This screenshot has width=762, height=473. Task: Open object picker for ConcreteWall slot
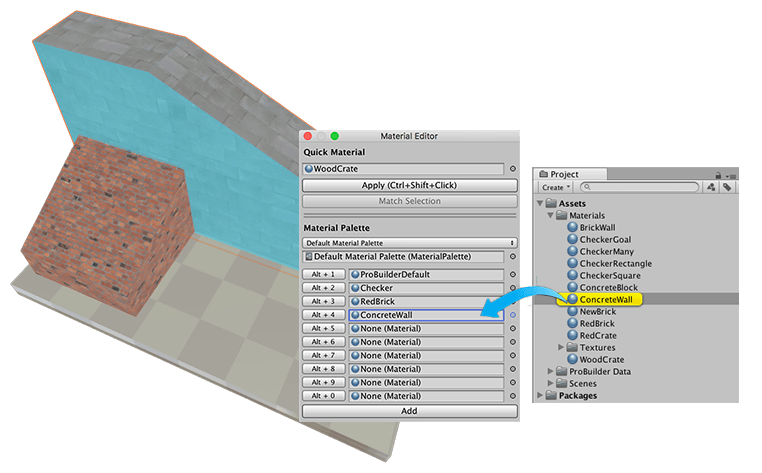click(x=513, y=315)
